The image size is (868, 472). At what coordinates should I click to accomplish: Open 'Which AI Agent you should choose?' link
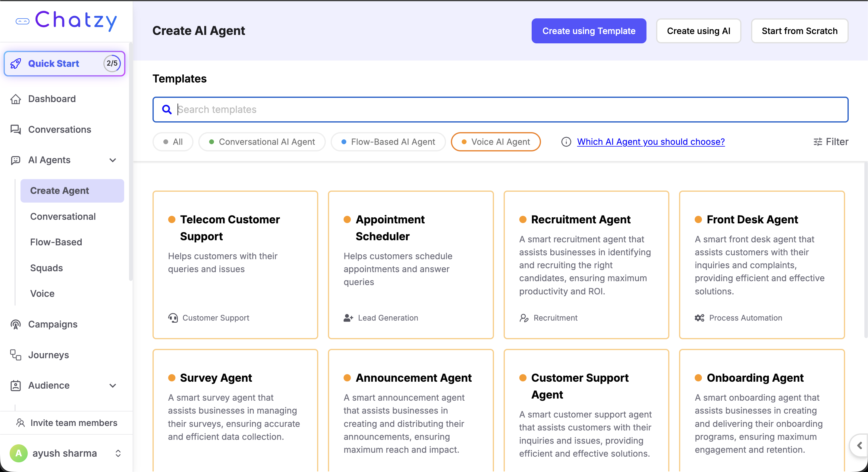coord(651,142)
